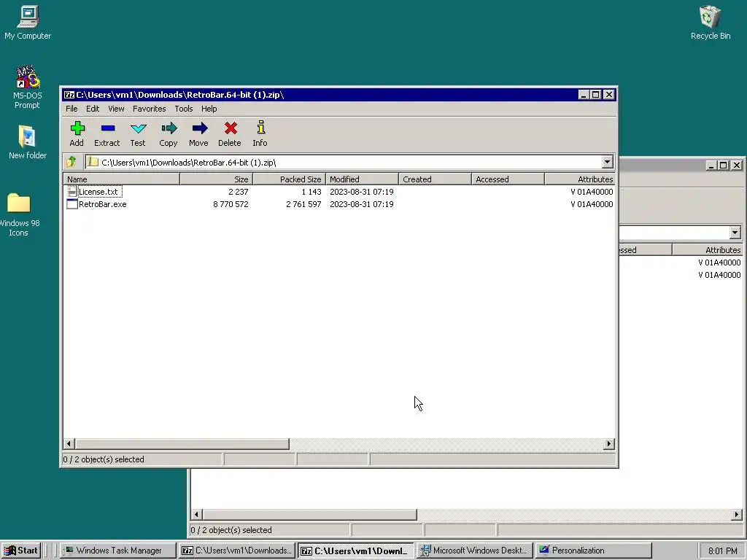Expand the address path dropdown
The image size is (747, 560).
point(607,162)
